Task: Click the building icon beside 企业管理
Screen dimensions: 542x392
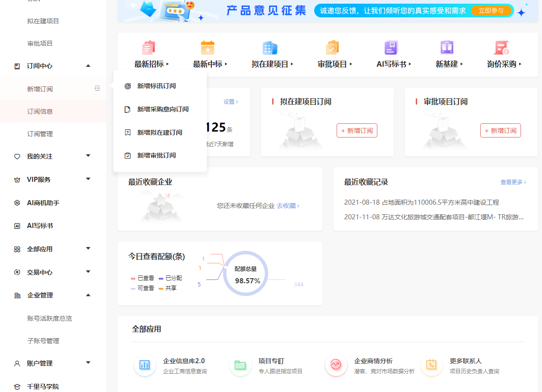Action: click(17, 295)
